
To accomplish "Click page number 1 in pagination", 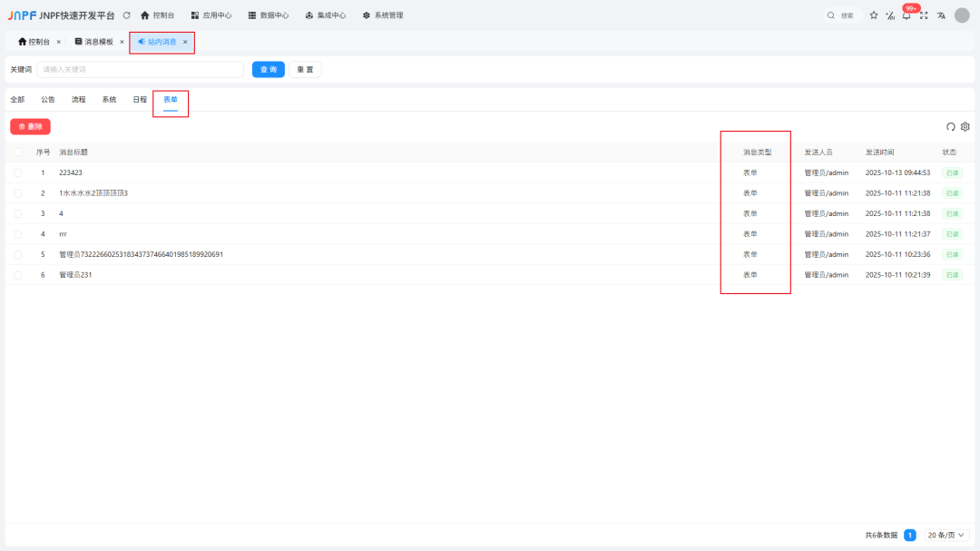I will [910, 535].
